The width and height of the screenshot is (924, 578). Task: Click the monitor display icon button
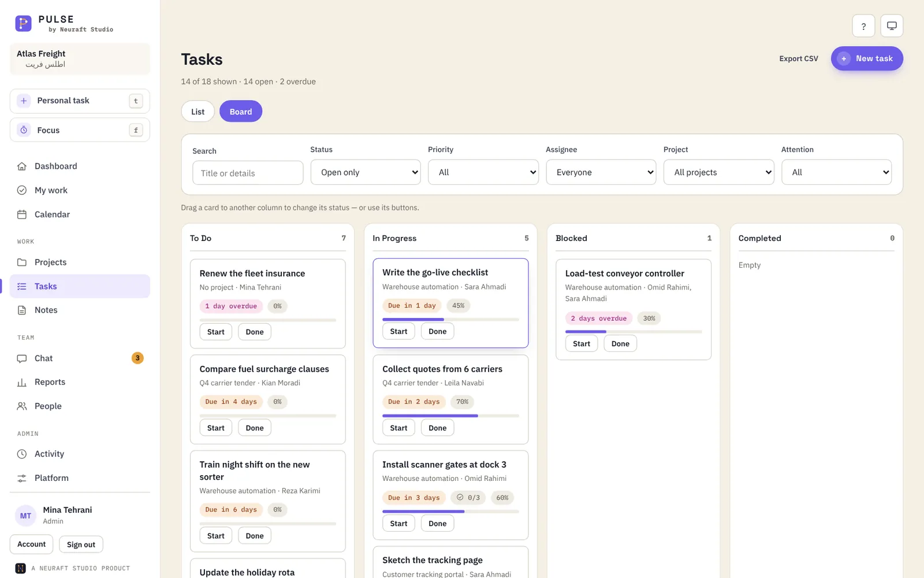click(892, 26)
